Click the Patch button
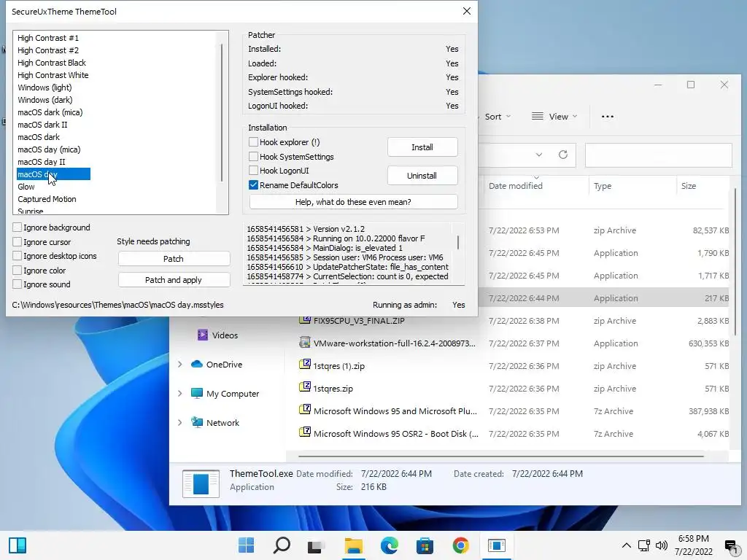The width and height of the screenshot is (747, 560). click(174, 259)
